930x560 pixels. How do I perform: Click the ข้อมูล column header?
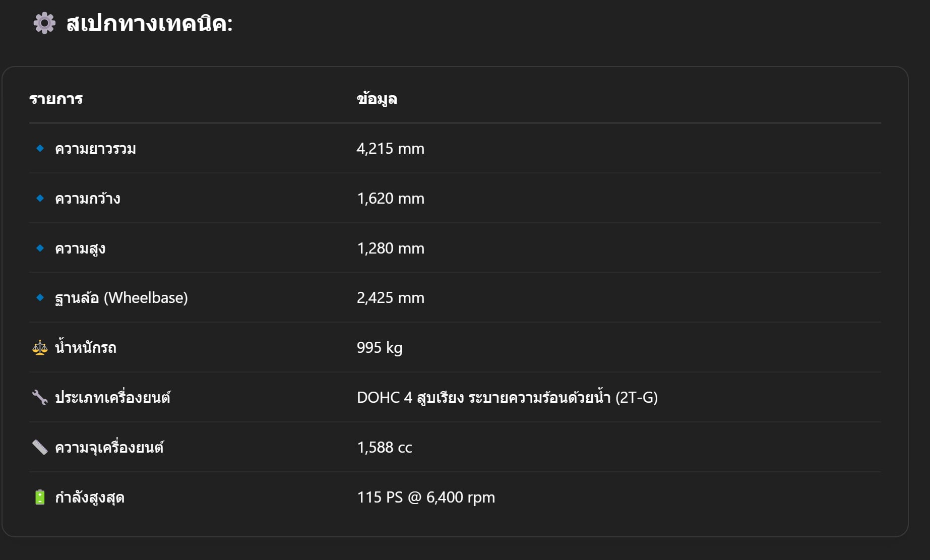pos(377,99)
